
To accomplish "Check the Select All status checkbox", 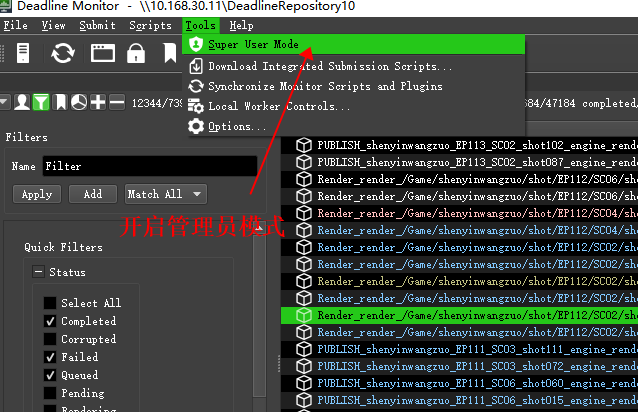I will [50, 303].
